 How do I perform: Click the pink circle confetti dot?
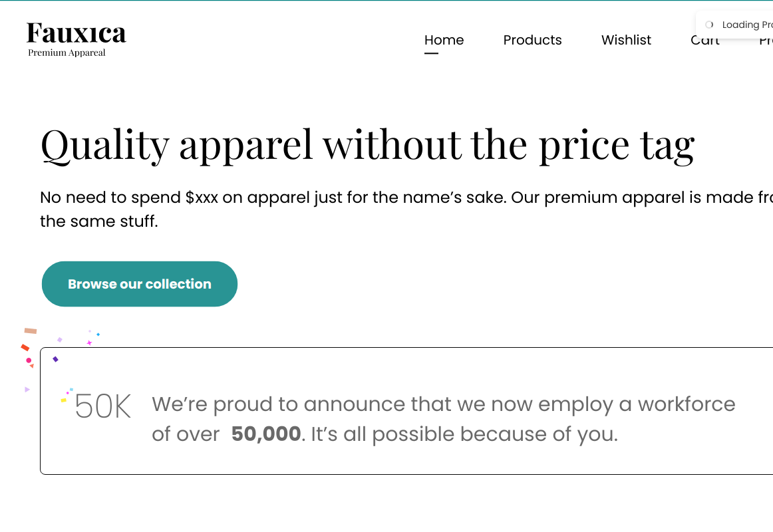coord(29,360)
